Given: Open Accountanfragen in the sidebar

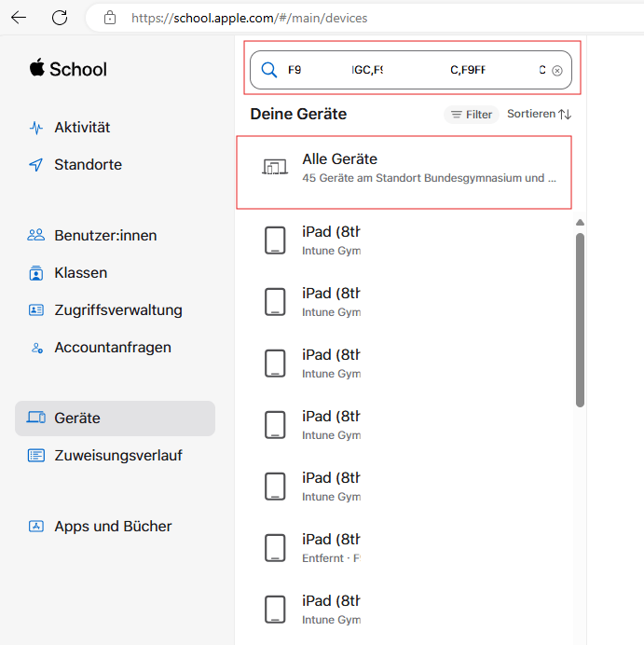Looking at the screenshot, I should (113, 348).
